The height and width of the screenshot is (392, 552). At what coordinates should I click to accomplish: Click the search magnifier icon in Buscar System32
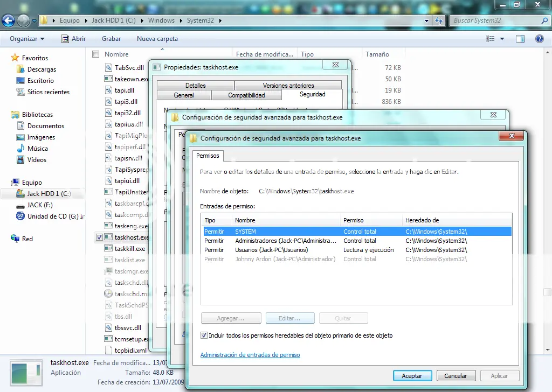pos(544,21)
